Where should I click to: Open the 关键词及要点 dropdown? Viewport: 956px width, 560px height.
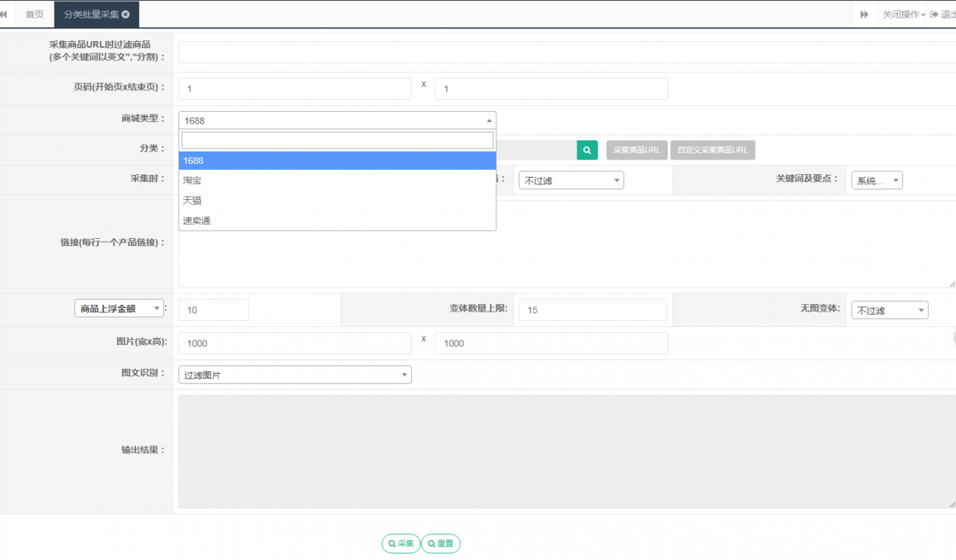[x=877, y=181]
